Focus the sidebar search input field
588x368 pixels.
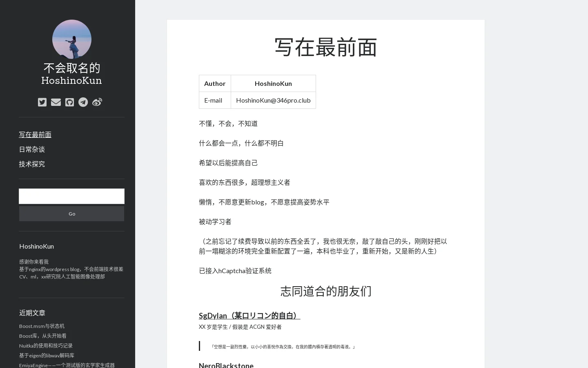[71, 196]
